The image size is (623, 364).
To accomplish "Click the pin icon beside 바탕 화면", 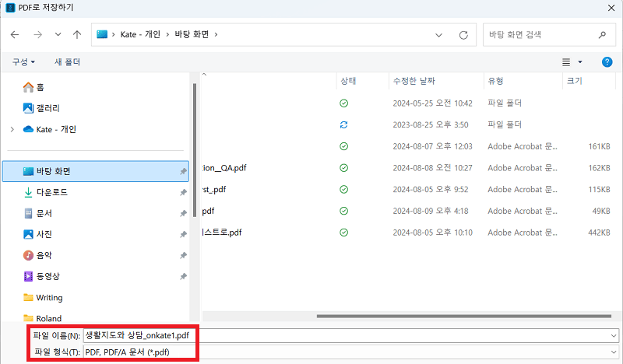I will 183,171.
